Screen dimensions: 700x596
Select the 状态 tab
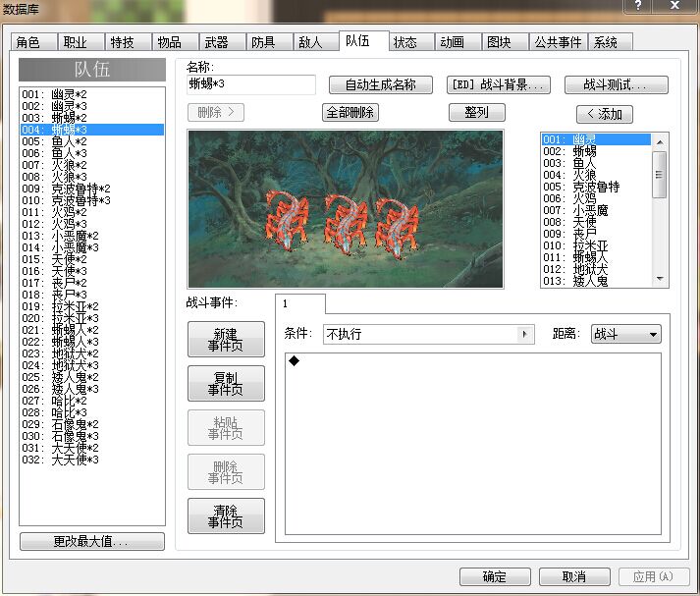click(411, 42)
